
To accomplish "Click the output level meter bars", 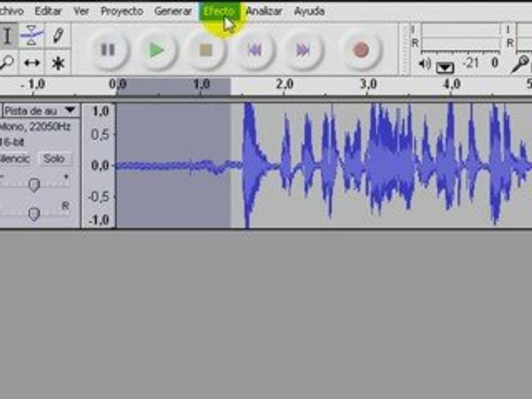I will (460, 37).
